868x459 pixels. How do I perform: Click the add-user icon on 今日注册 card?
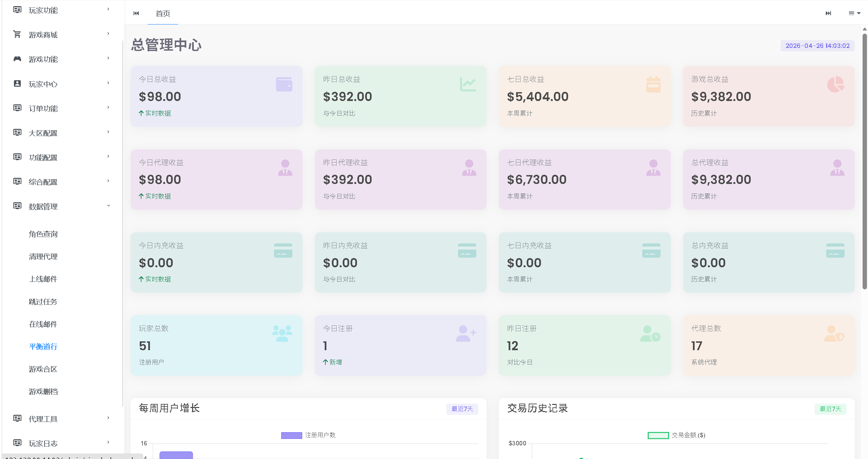point(466,333)
